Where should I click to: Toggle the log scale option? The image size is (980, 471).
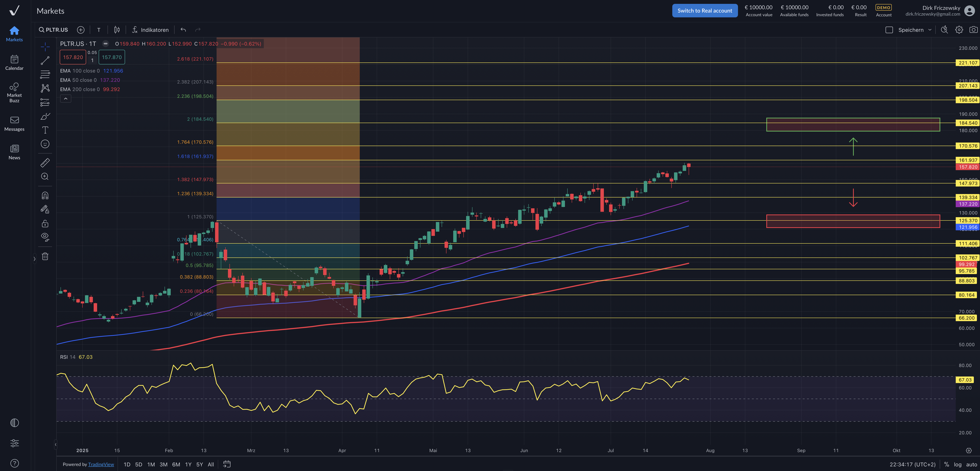point(958,464)
